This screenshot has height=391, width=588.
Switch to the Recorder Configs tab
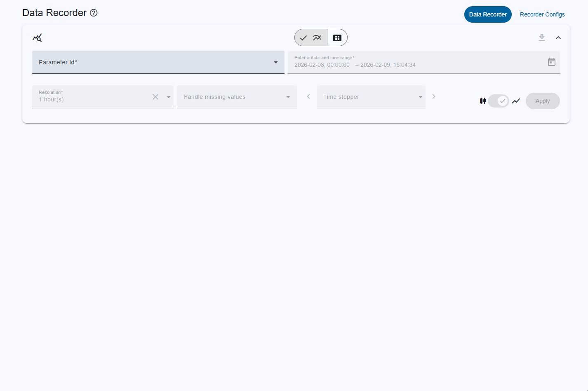542,14
